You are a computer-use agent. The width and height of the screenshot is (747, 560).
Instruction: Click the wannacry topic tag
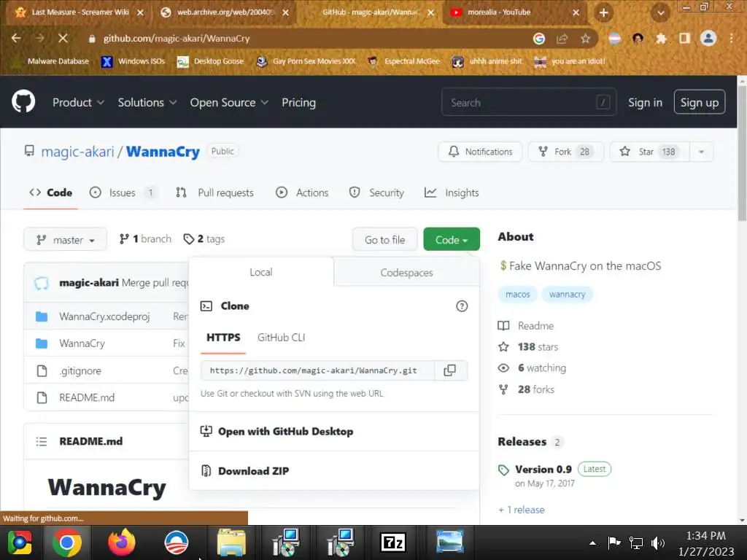pos(567,295)
